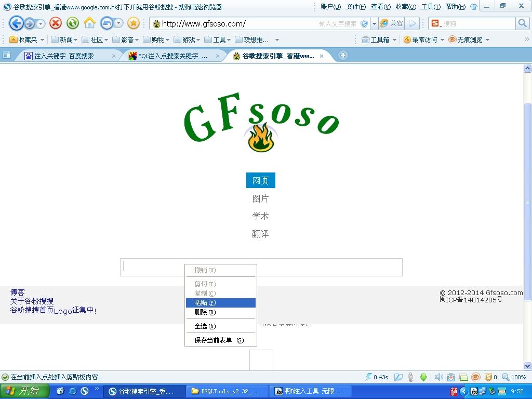Expand the 购物 bookmark folder
This screenshot has width=532, height=399.
click(x=156, y=39)
